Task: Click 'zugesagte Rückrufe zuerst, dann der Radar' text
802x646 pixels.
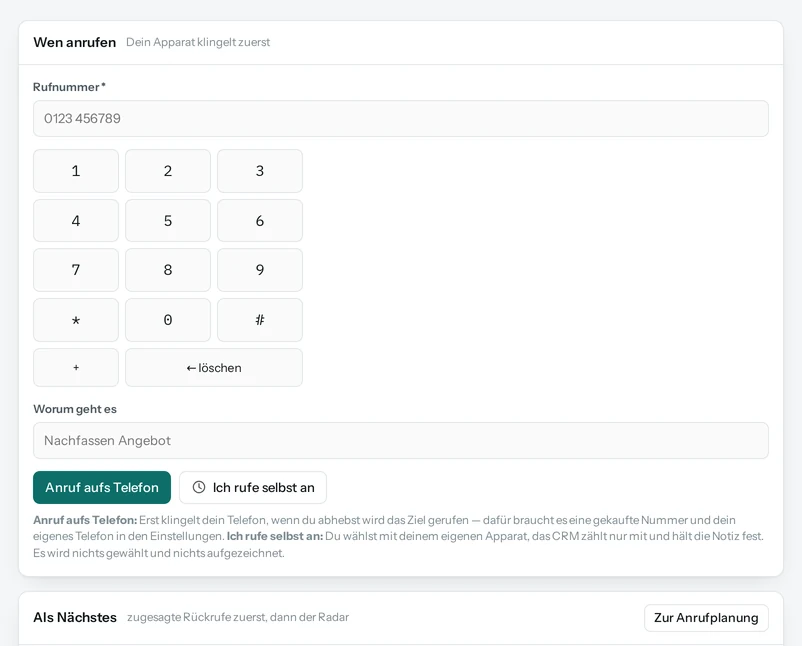Action: pos(238,617)
